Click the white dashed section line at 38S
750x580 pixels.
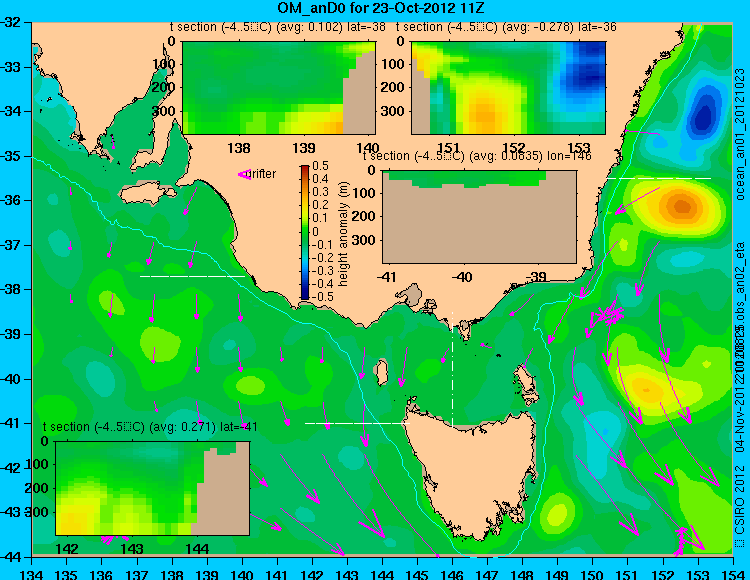tap(192, 276)
